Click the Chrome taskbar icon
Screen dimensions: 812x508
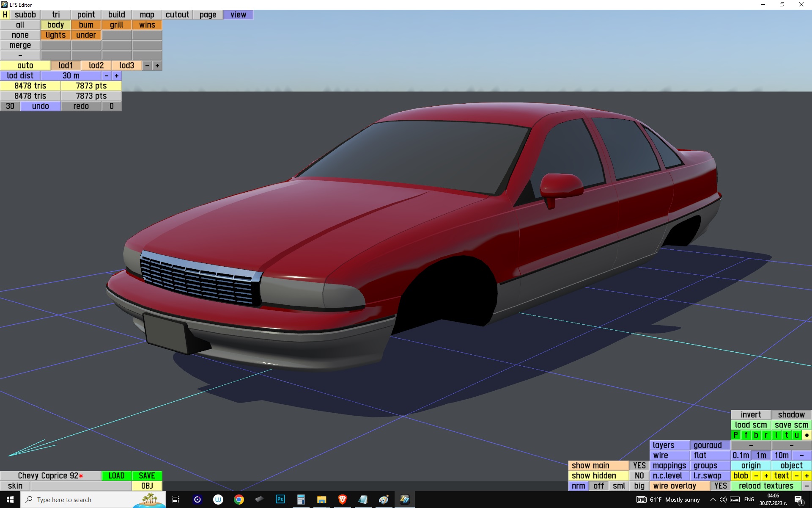click(239, 500)
